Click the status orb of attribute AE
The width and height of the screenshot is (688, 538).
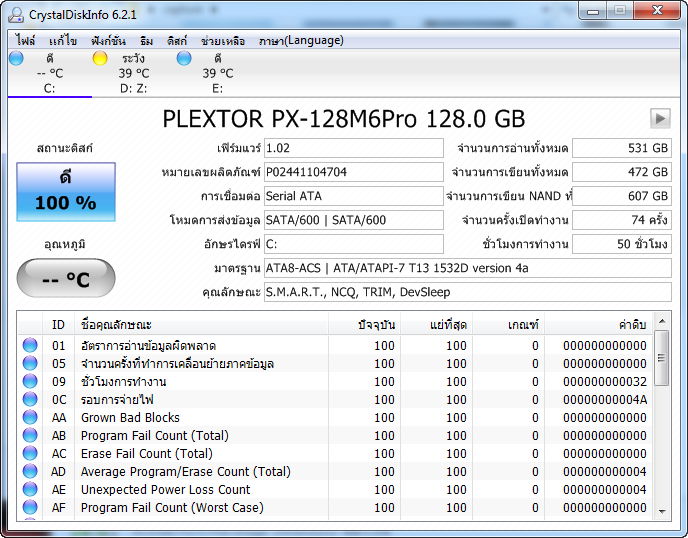(30, 489)
